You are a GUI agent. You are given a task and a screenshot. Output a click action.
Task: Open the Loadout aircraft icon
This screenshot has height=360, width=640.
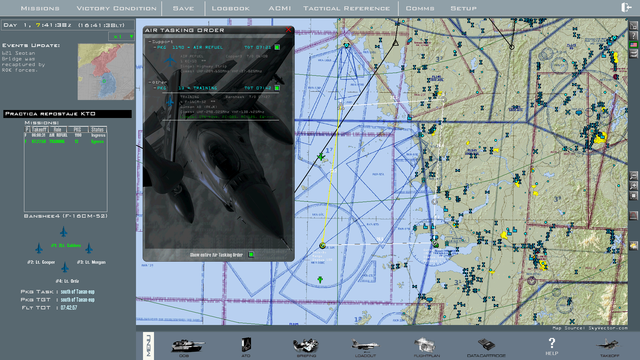[365, 347]
